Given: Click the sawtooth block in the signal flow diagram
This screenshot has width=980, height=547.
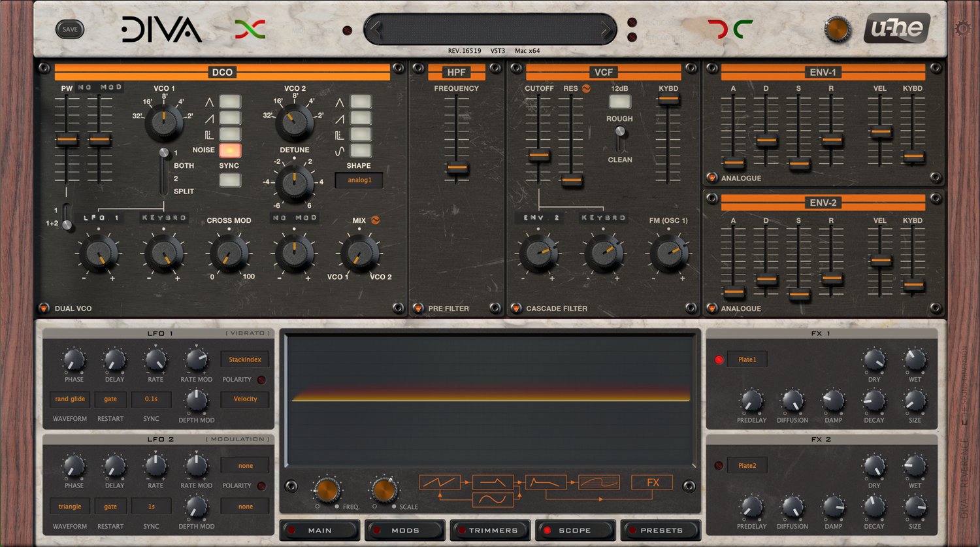Looking at the screenshot, I should (439, 483).
